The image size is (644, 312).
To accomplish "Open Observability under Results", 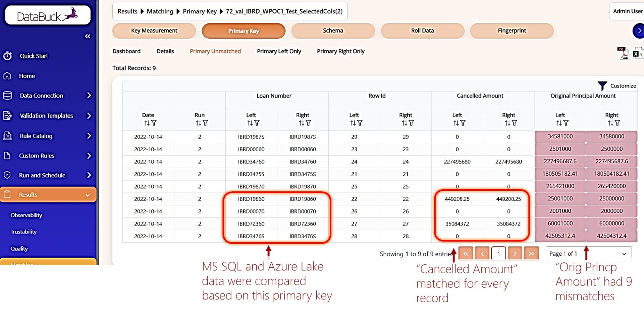I will pos(26,215).
